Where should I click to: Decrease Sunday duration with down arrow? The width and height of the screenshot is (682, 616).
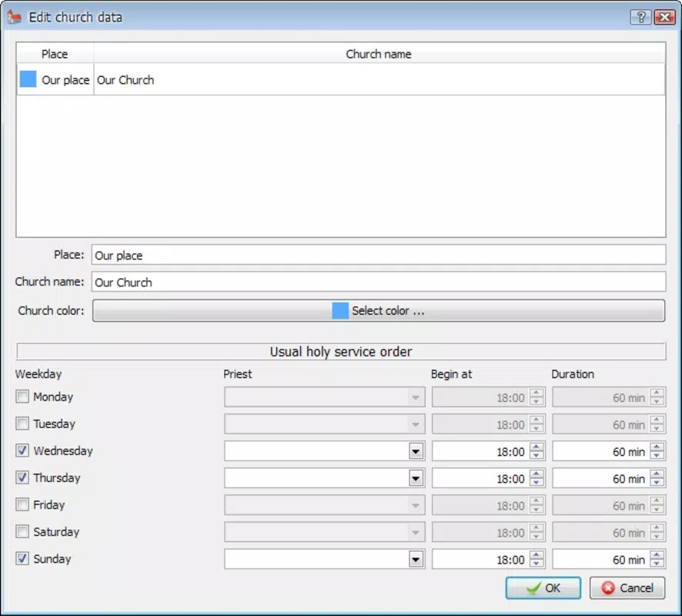(x=657, y=564)
